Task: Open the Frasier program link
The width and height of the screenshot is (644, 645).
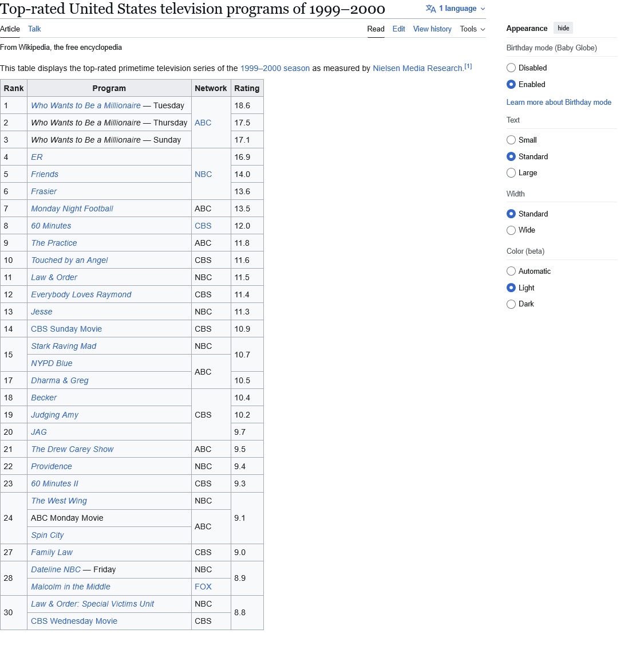Action: (44, 192)
